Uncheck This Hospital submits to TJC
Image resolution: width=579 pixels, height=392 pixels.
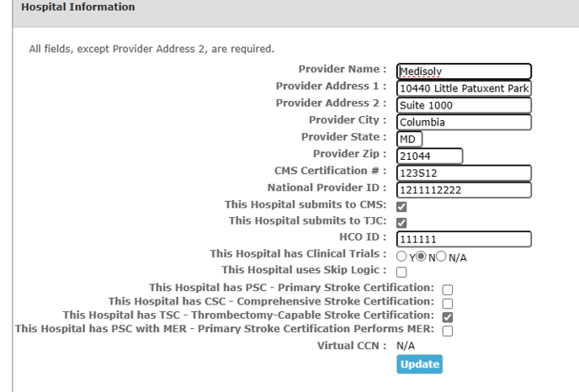(401, 223)
